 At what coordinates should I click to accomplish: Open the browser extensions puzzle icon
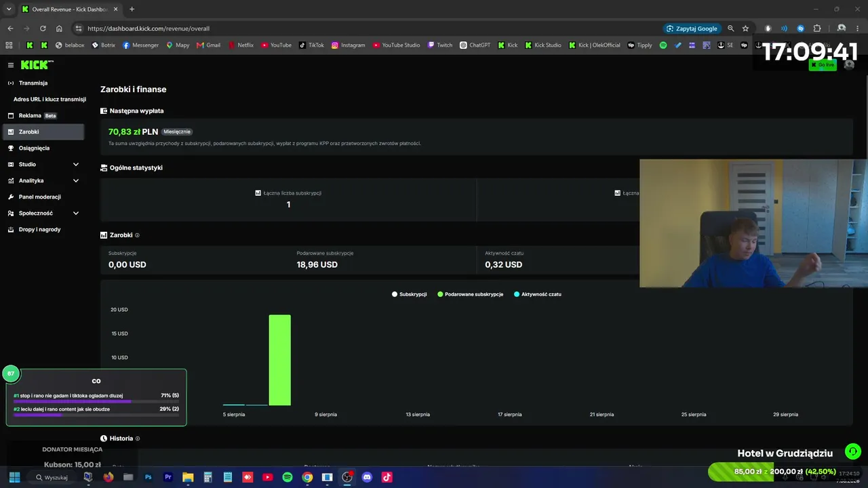point(817,28)
